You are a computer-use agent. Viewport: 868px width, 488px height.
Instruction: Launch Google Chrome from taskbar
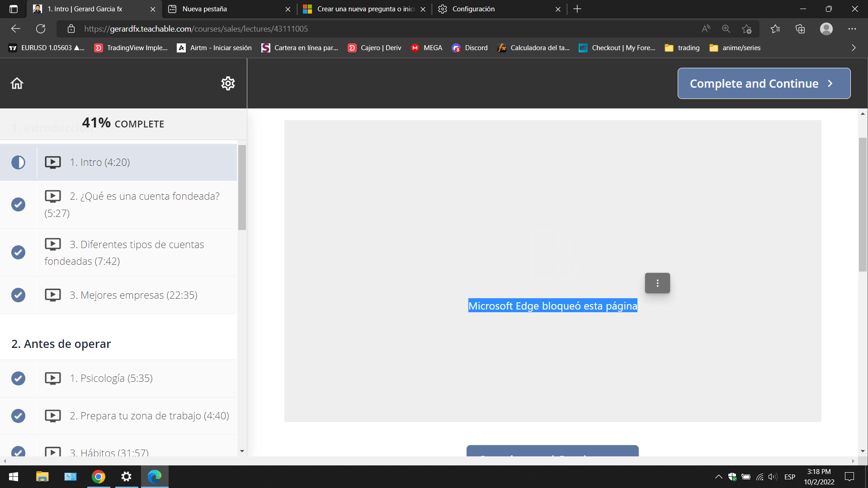[99, 477]
